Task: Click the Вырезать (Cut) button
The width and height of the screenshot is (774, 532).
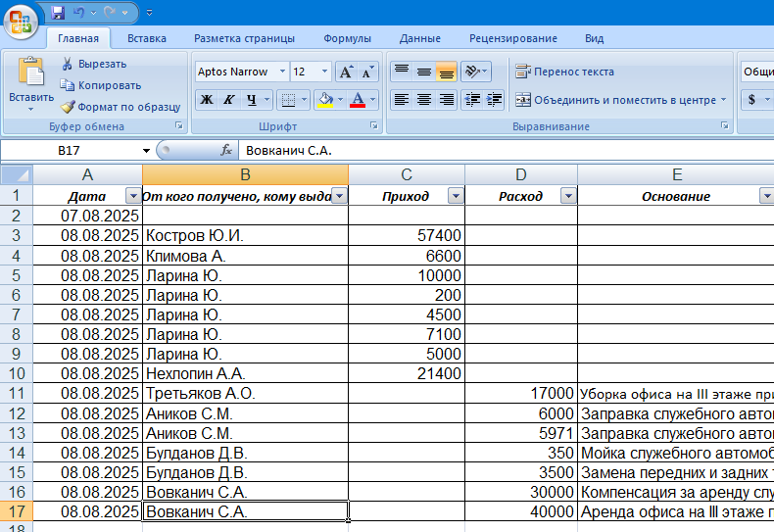Action: point(93,64)
